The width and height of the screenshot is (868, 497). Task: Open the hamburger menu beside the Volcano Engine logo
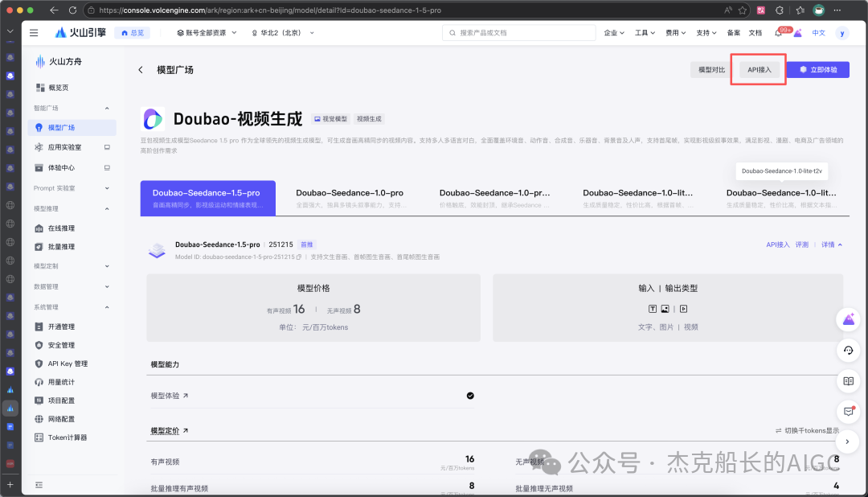pyautogui.click(x=34, y=33)
